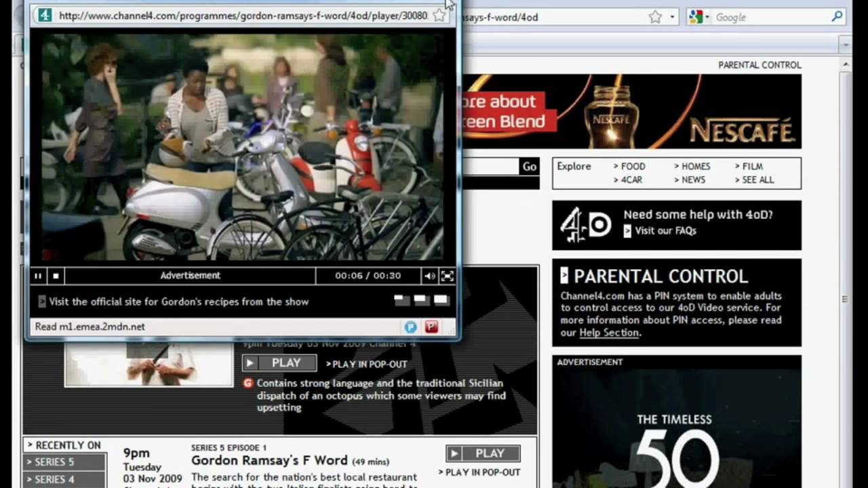The width and height of the screenshot is (868, 488).
Task: Open the PARENTAL CONTROL link at page top
Action: click(759, 65)
